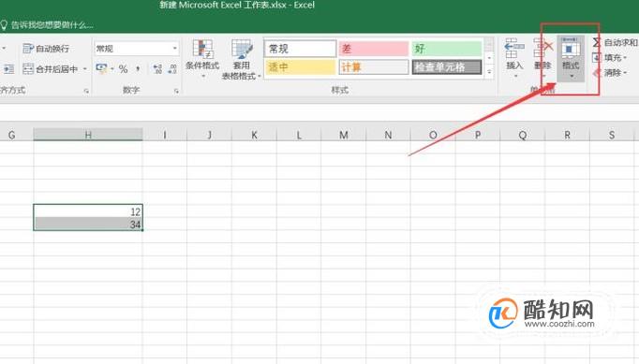Open the Merge & Center dropdown arrow
639x364 pixels.
click(x=84, y=69)
